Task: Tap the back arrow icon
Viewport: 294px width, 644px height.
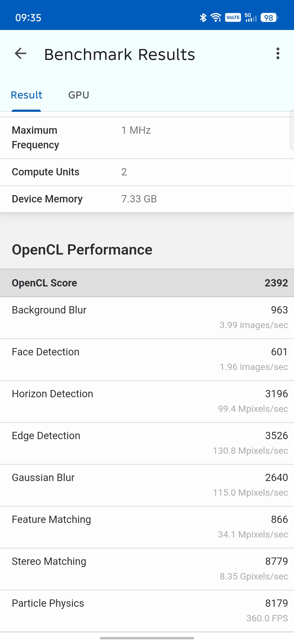Action: click(20, 54)
